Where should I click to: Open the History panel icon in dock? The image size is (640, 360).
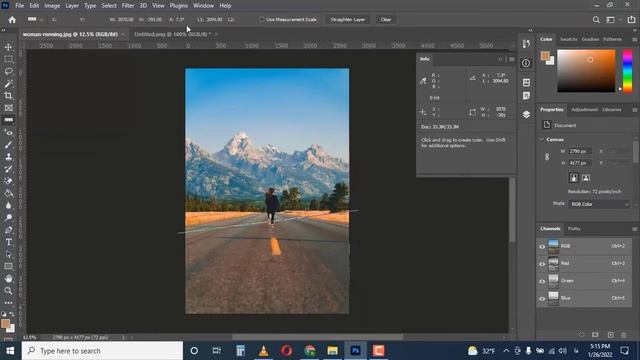pyautogui.click(x=526, y=44)
